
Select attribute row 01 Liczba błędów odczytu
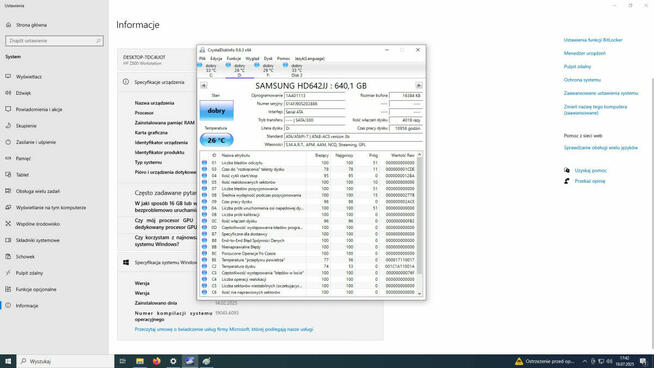309,163
